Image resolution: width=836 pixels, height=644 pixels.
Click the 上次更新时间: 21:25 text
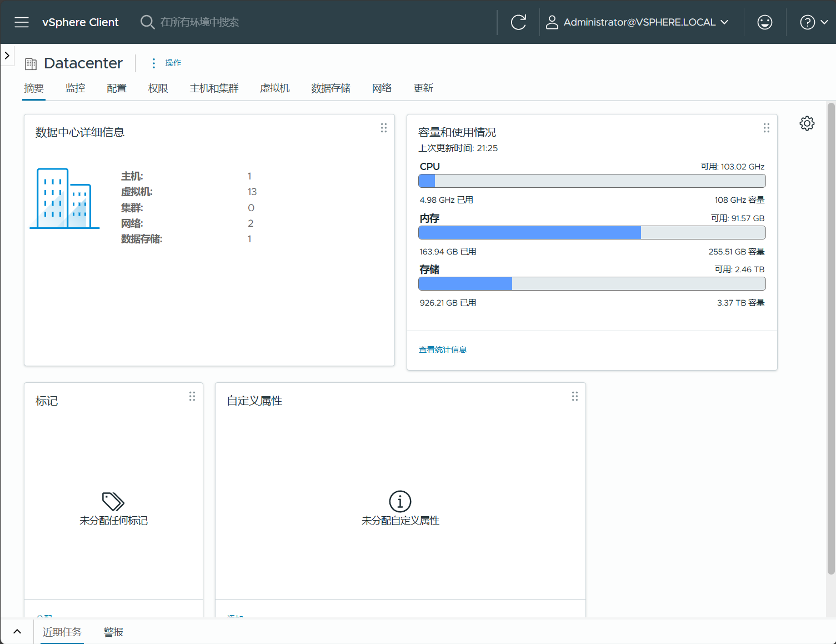458,148
